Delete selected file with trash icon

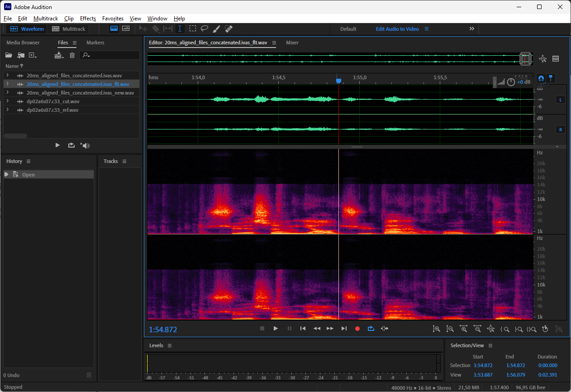[x=72, y=55]
